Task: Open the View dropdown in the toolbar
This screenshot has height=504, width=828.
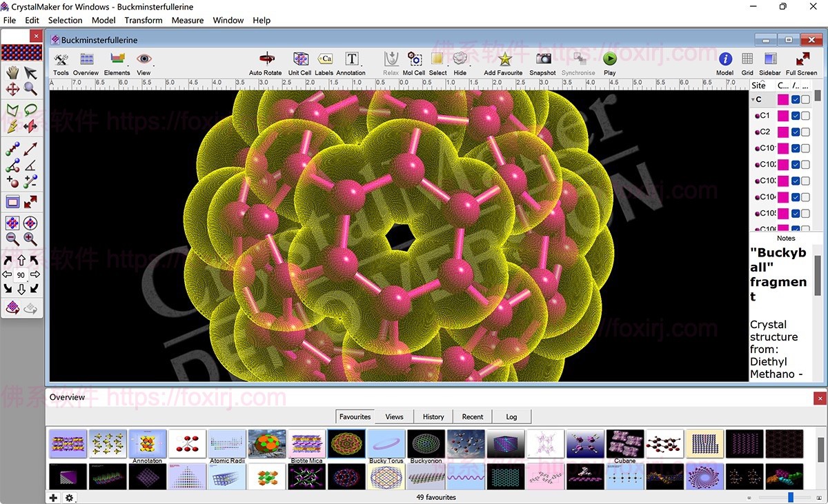Action: point(144,60)
